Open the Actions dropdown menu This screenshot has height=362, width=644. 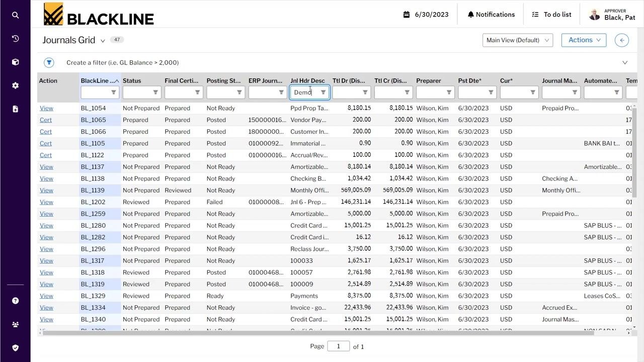pyautogui.click(x=584, y=40)
